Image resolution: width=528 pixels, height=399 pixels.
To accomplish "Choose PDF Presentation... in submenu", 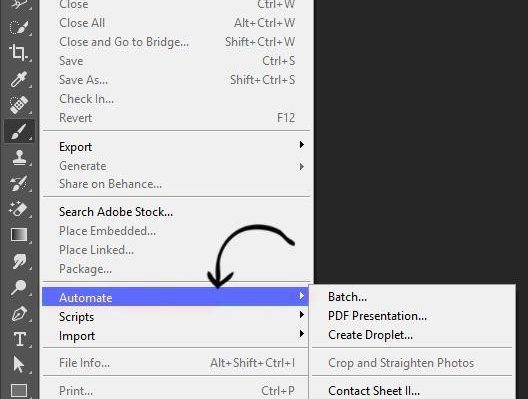I will click(377, 316).
